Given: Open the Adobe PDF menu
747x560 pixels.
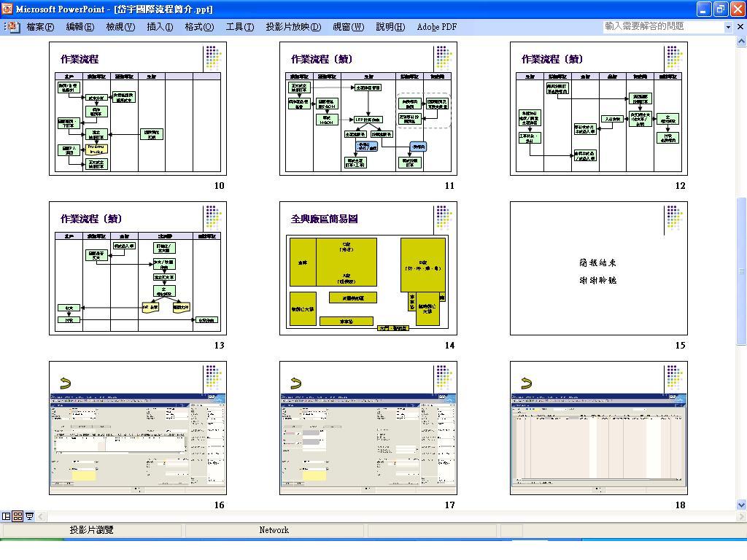Looking at the screenshot, I should pyautogui.click(x=436, y=27).
